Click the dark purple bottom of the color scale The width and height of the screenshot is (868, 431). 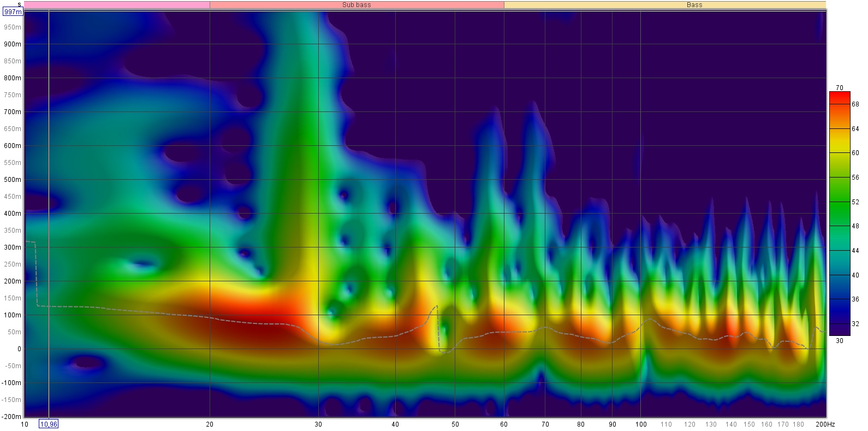click(x=839, y=331)
